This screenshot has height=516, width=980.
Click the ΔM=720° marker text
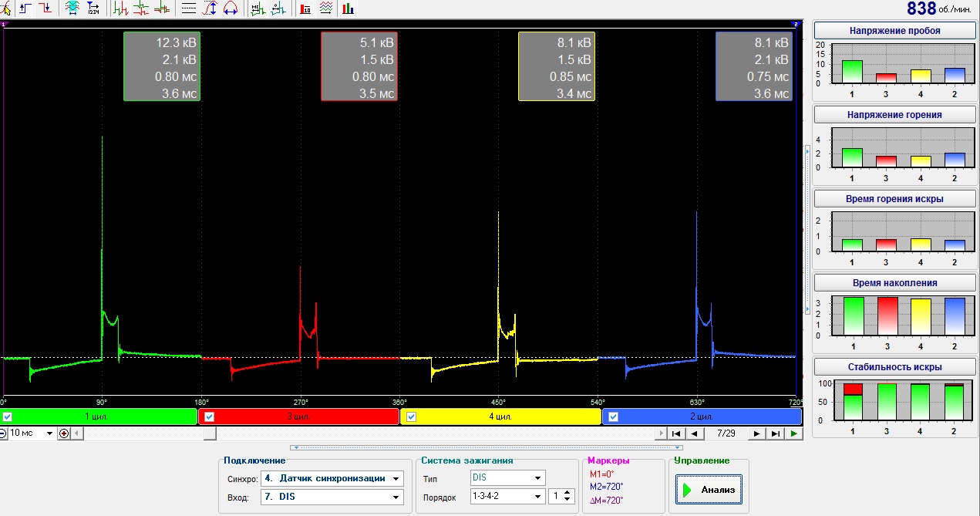click(608, 500)
